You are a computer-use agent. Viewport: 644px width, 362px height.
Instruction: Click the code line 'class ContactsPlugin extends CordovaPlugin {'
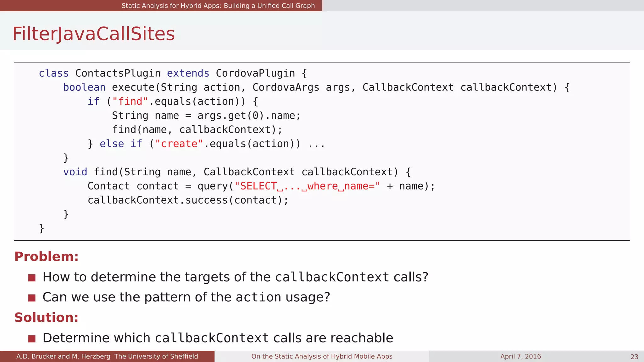tap(173, 73)
